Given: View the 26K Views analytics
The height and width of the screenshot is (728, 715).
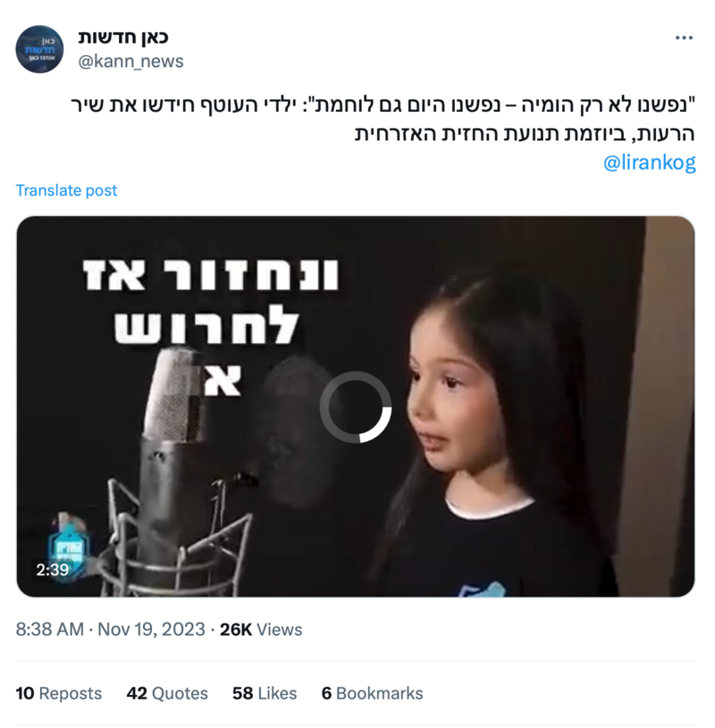Looking at the screenshot, I should point(261,630).
